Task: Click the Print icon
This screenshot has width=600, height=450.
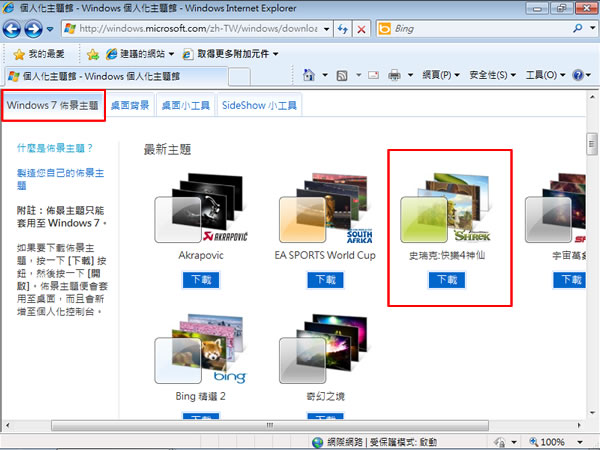Action: click(394, 75)
